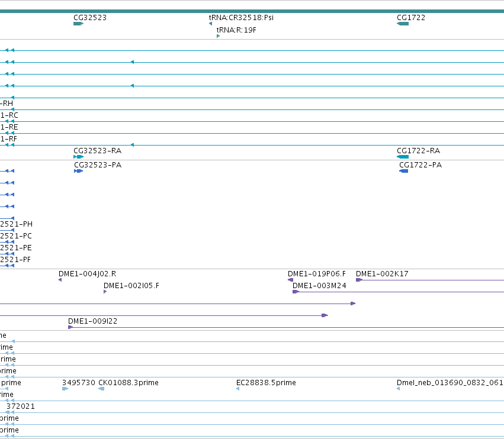Select the tRNA:R:19F arrow marker
This screenshot has width=504, height=439.
(x=219, y=36)
